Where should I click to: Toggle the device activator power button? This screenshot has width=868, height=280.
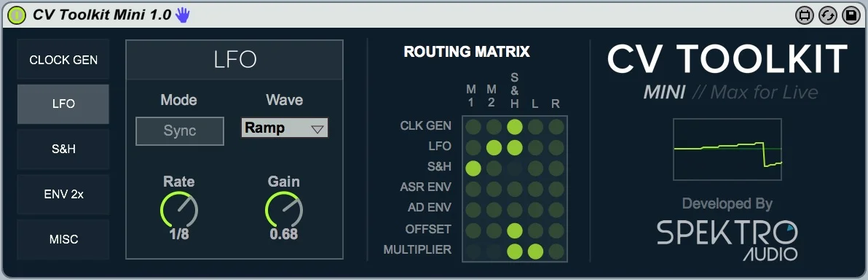[x=17, y=15]
